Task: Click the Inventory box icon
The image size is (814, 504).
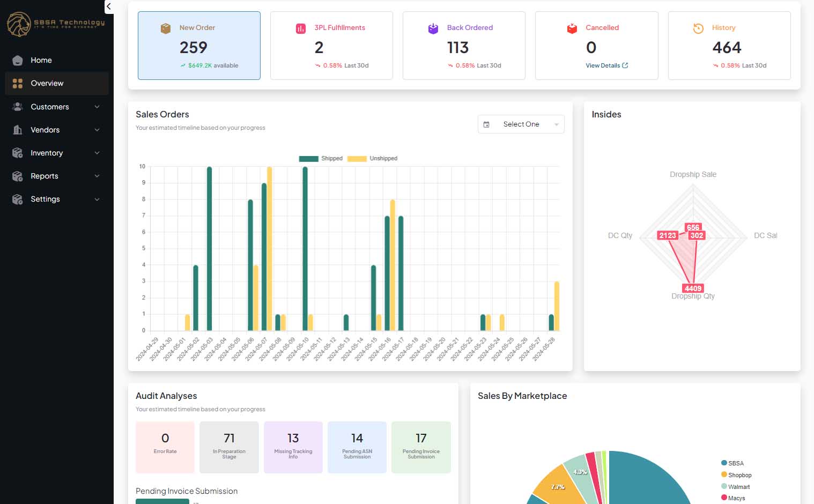Action: 18,153
